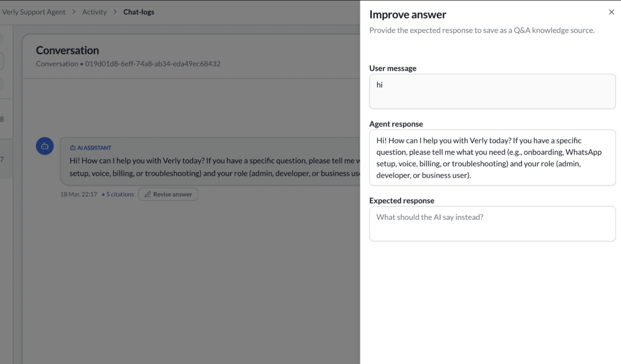Image resolution: width=621 pixels, height=364 pixels.
Task: Click the pencil icon for Revise answer
Action: coord(148,194)
